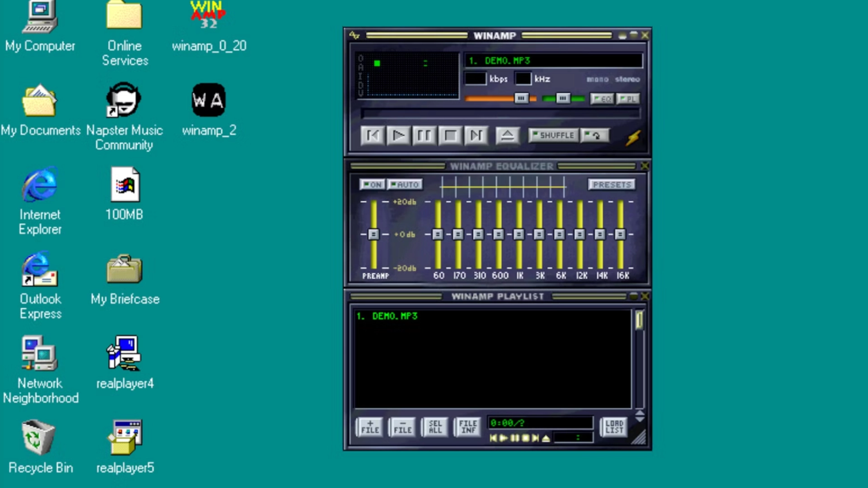868x488 pixels.
Task: Click the 310 Hz equalizer band slider
Action: click(478, 234)
